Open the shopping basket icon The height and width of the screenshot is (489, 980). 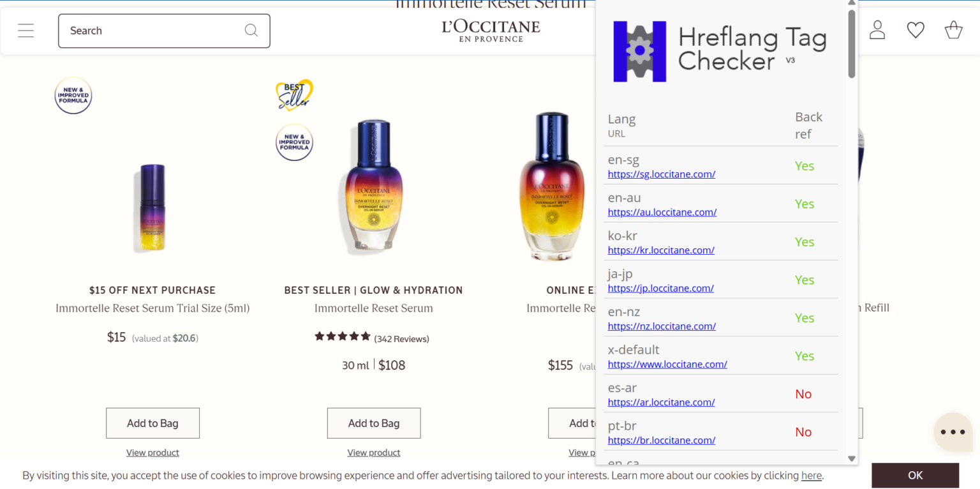[953, 30]
